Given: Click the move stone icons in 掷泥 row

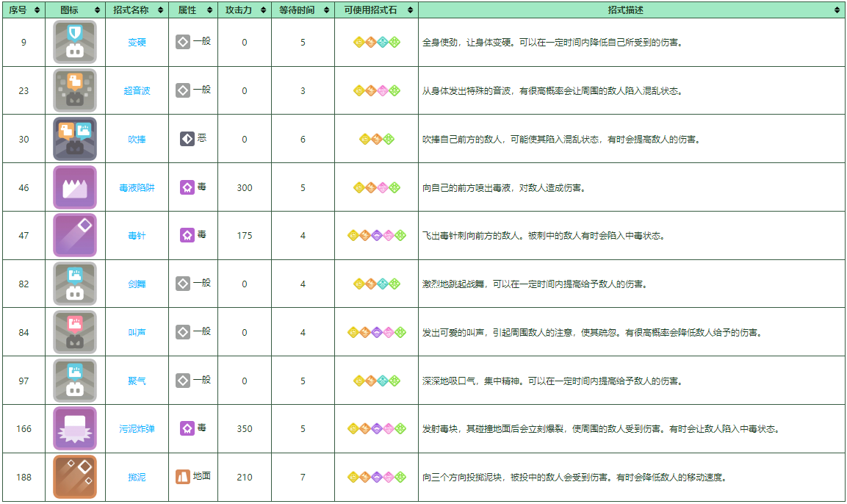Looking at the screenshot, I should pos(377,477).
